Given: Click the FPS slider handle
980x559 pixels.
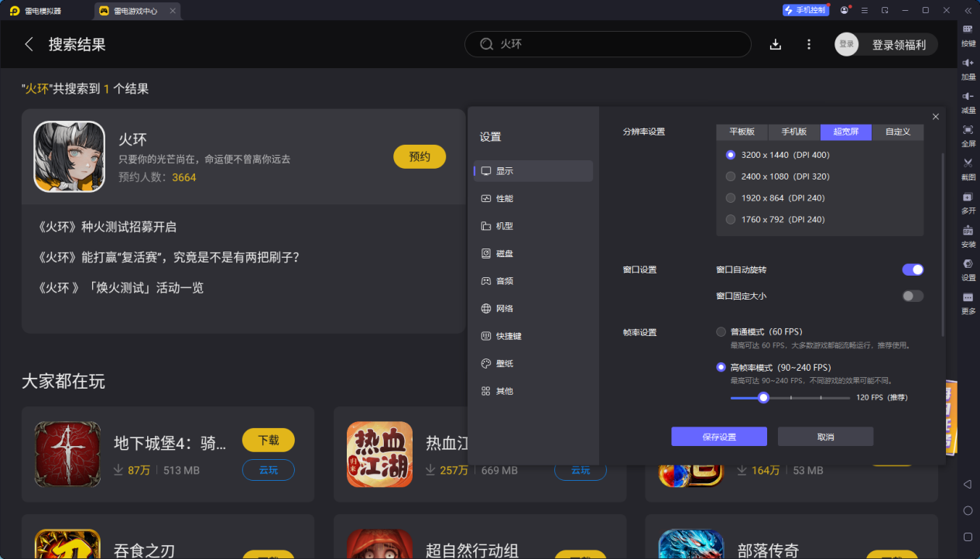Looking at the screenshot, I should pyautogui.click(x=763, y=397).
